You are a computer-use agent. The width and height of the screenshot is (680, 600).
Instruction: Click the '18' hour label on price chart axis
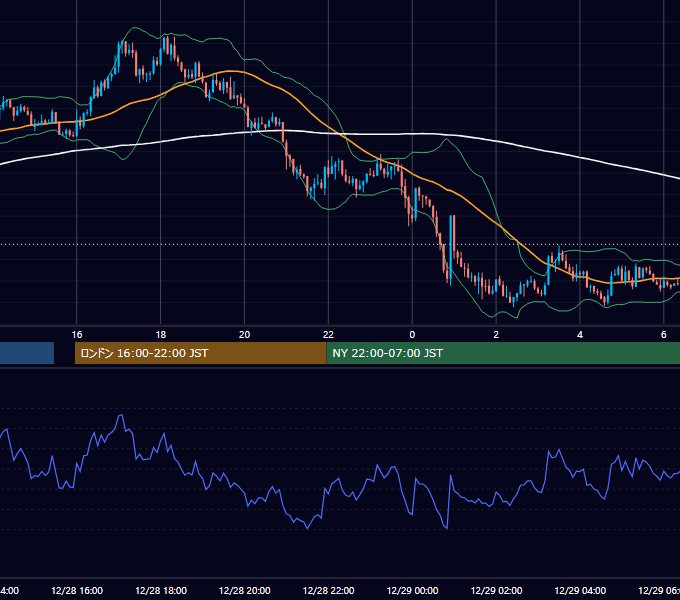click(160, 335)
